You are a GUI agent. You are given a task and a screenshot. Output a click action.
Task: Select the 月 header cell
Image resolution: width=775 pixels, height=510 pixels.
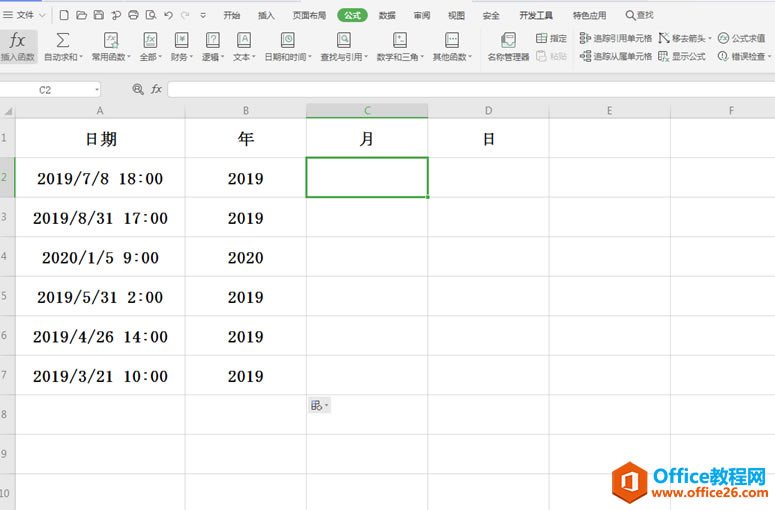tap(367, 138)
